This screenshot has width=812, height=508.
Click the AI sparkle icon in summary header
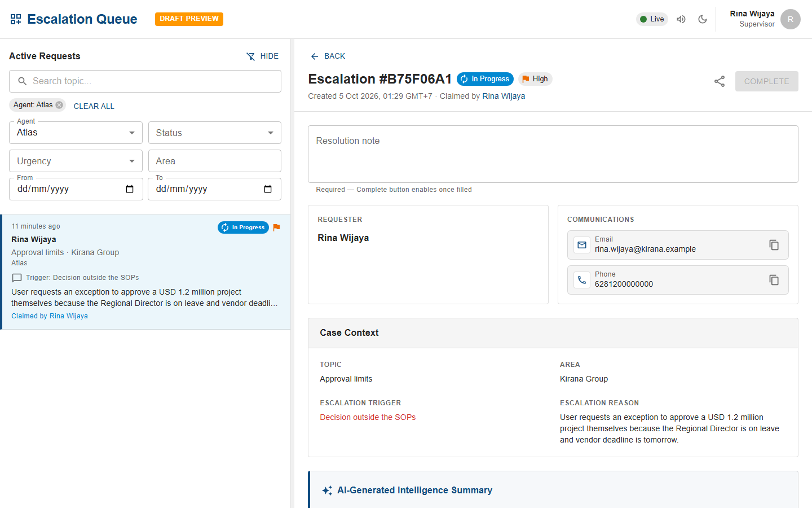click(327, 491)
